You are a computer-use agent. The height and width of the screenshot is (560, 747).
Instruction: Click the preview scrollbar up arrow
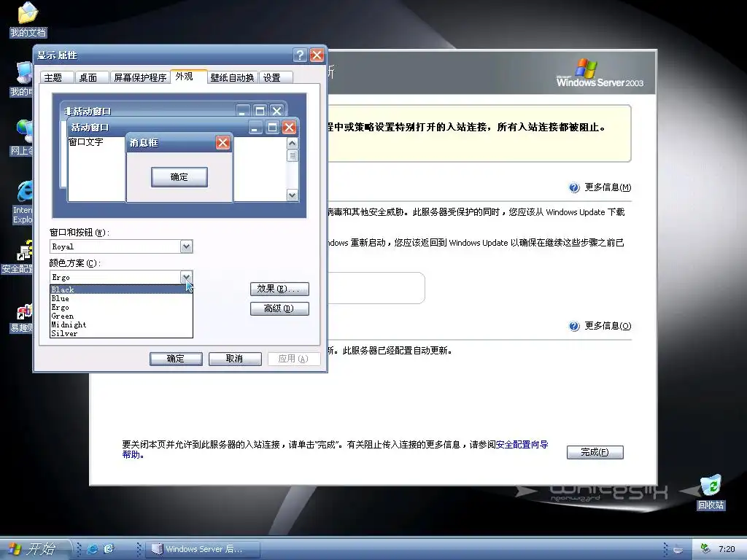[x=292, y=144]
